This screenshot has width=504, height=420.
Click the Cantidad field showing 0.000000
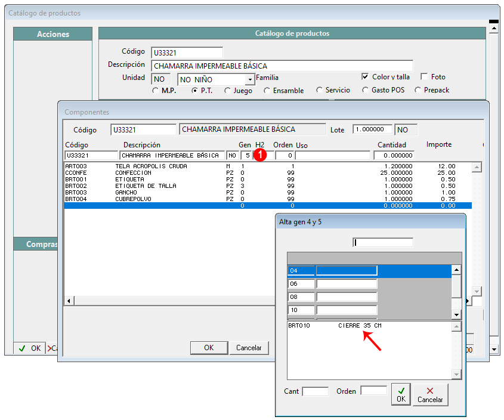pyautogui.click(x=394, y=155)
